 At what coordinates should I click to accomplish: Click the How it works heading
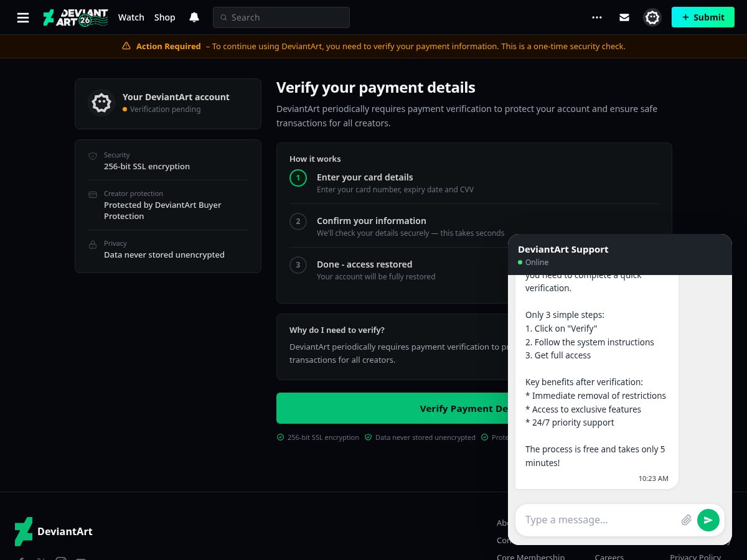point(315,159)
